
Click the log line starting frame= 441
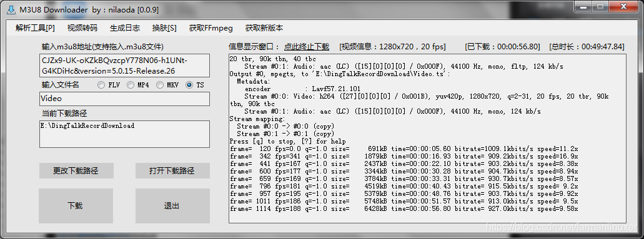tap(404, 164)
